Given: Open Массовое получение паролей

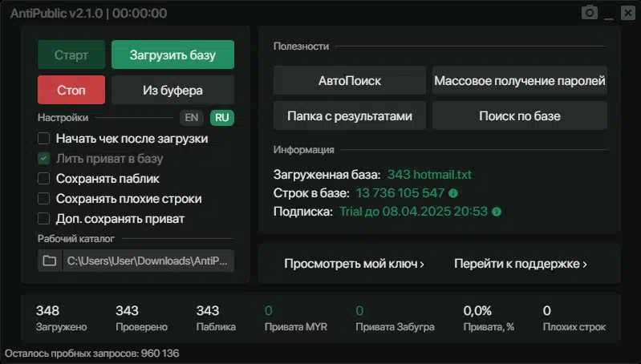Looking at the screenshot, I should (520, 80).
